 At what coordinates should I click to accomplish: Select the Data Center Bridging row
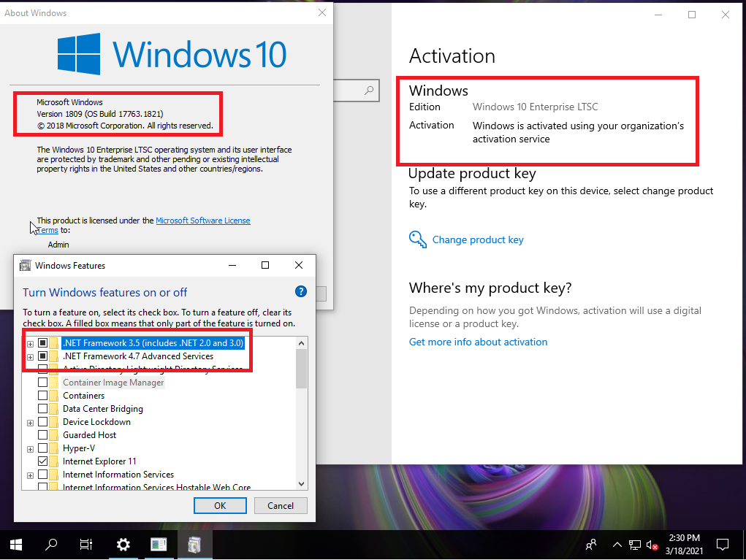103,408
